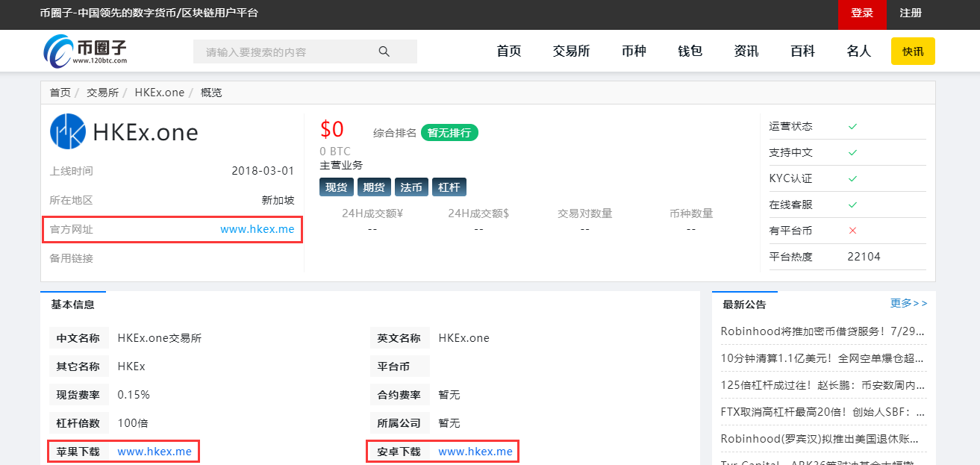Open the 币种 navigation item
Screen dimensions: 980x465
[634, 52]
